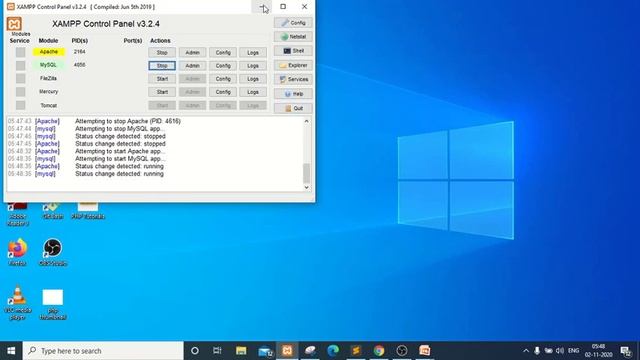Select MySQL module label
The height and width of the screenshot is (360, 640).
(49, 65)
